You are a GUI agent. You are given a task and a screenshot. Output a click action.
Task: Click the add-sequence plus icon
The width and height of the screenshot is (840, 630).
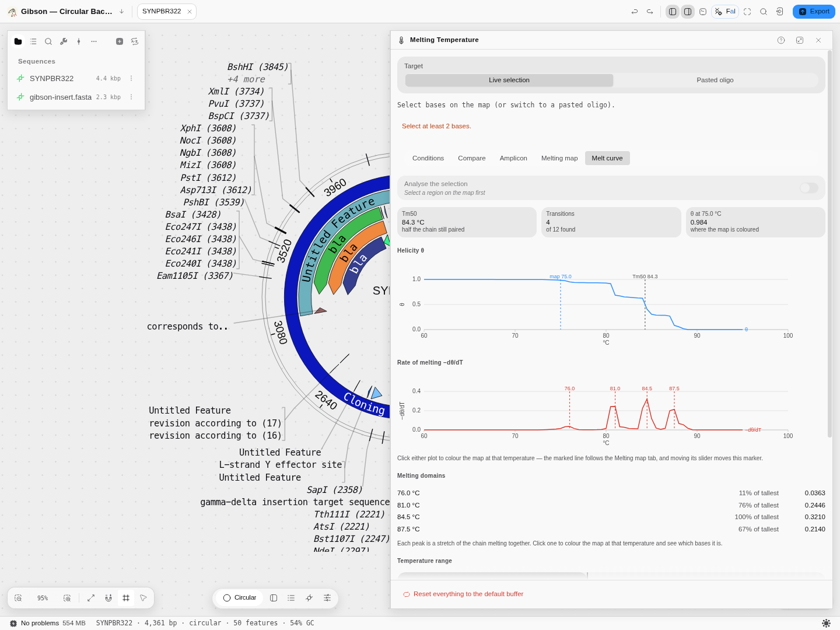(x=120, y=41)
